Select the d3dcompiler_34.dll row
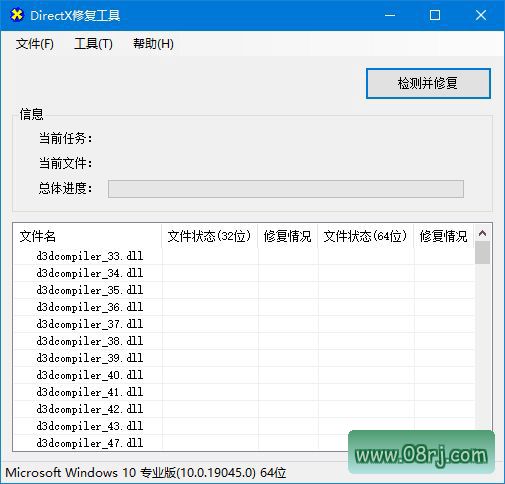 (244, 273)
